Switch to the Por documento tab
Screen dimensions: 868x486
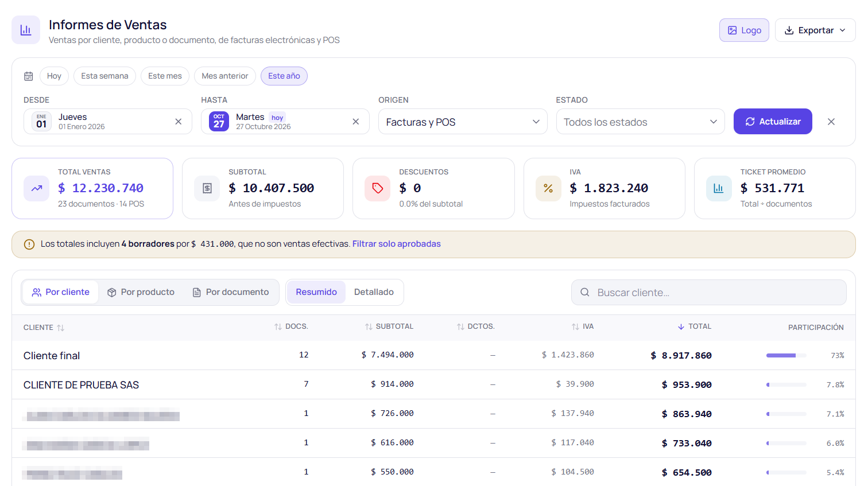click(x=231, y=292)
